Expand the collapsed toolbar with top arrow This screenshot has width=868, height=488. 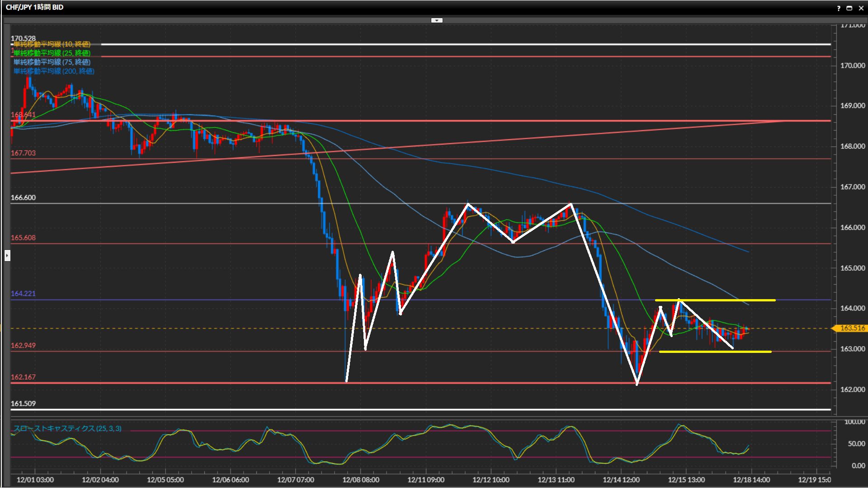pos(437,20)
